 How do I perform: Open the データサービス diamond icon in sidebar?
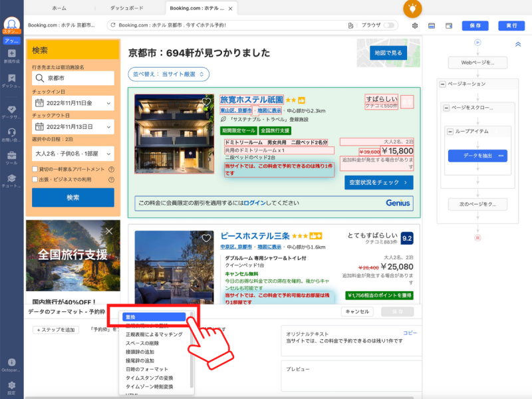12,112
